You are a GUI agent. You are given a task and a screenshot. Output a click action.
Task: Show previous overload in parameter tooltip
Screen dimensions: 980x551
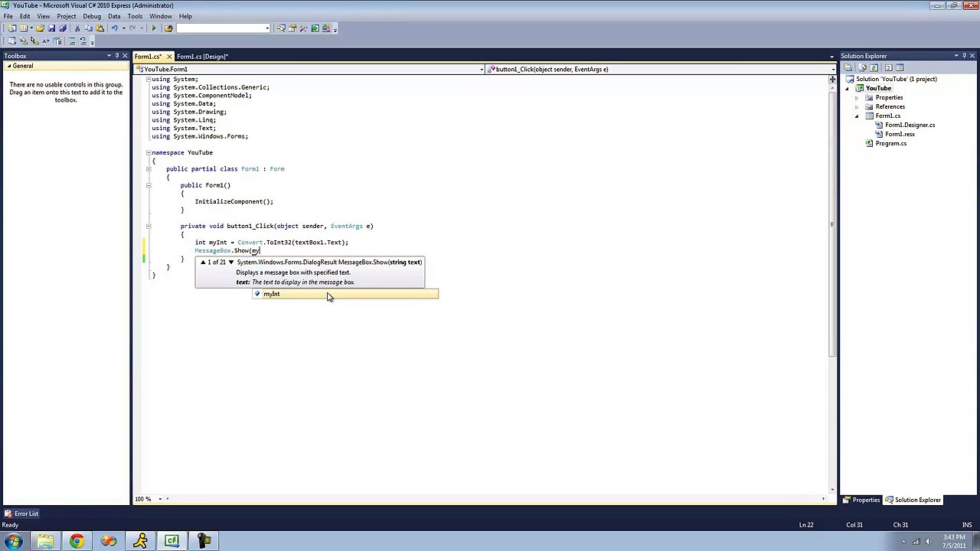pyautogui.click(x=204, y=262)
